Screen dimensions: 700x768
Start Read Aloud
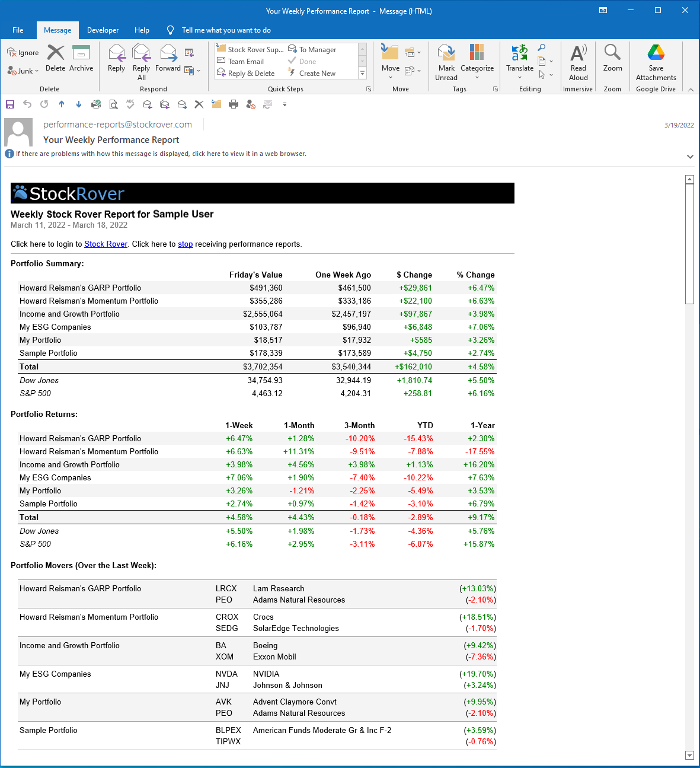click(x=578, y=62)
